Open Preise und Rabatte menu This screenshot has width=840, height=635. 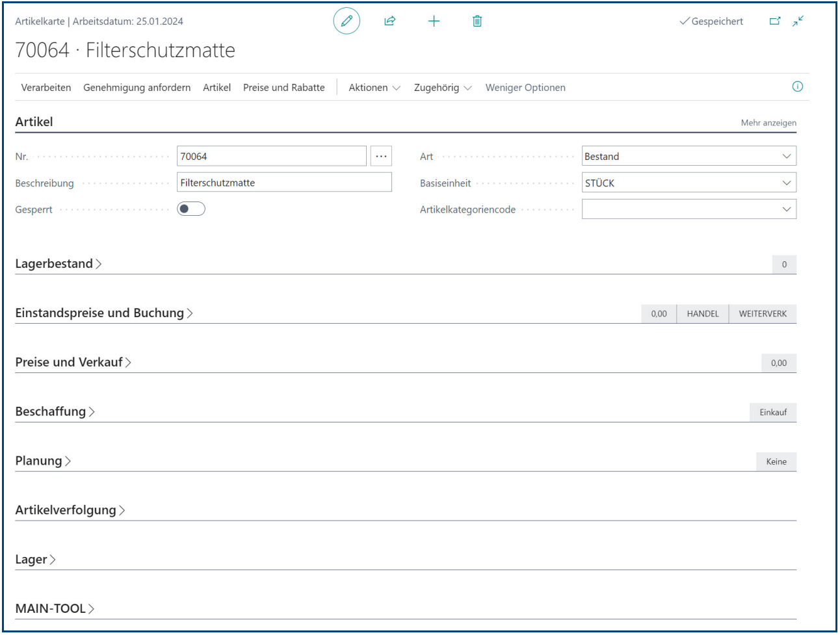pos(284,87)
